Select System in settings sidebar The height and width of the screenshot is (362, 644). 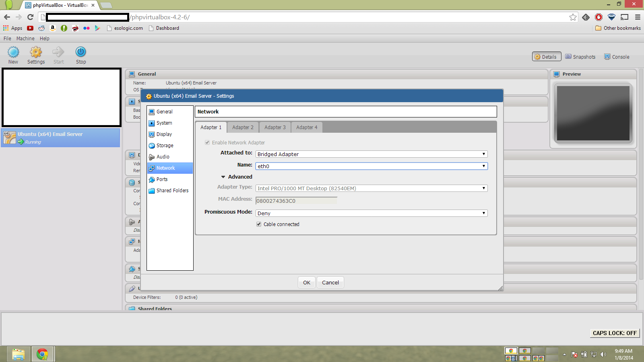(170, 123)
